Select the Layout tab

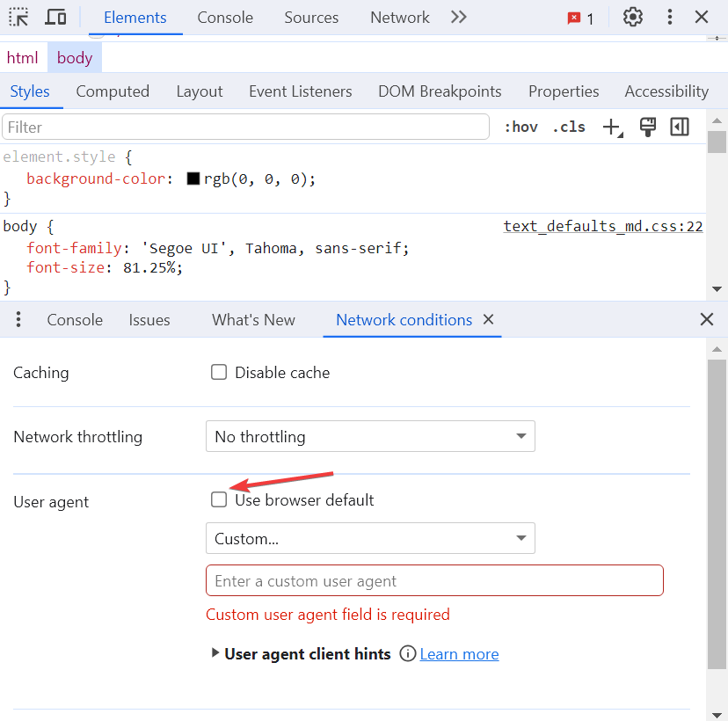pyautogui.click(x=200, y=91)
